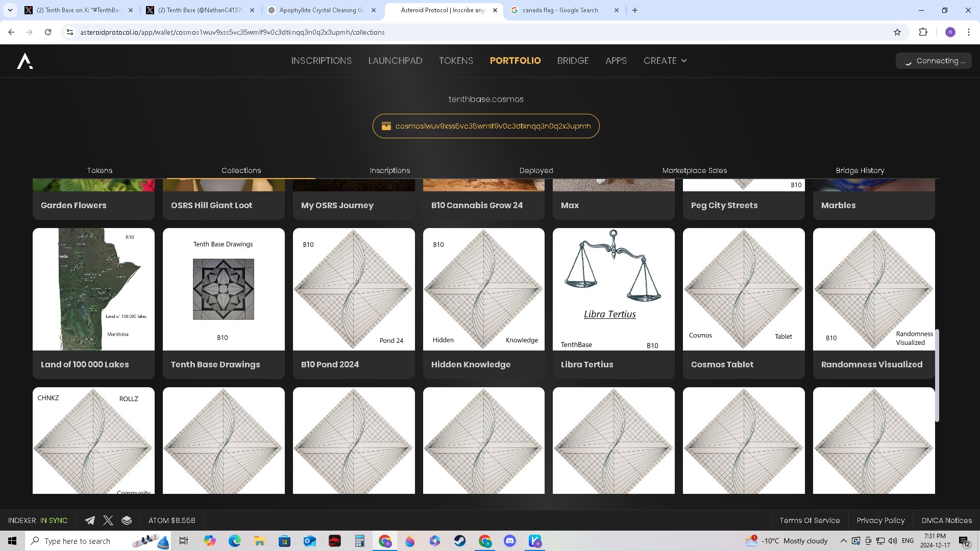Click the collections list vertical scrollbar

(937, 375)
